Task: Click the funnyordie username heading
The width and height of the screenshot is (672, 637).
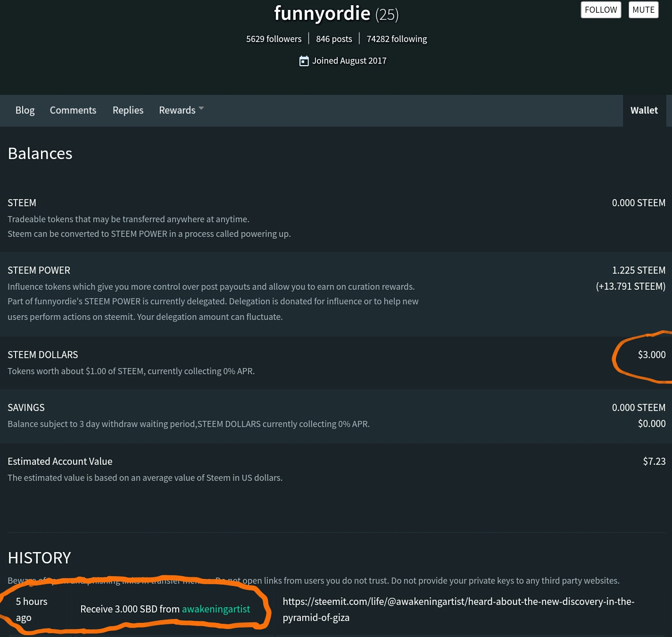Action: [x=322, y=13]
